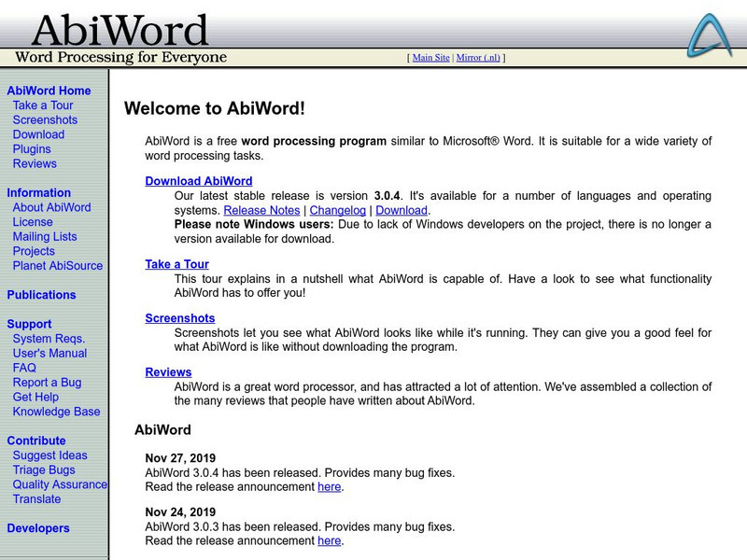Open the 3.0.4 release announcement 'here' link
747x560 pixels.
coord(330,486)
